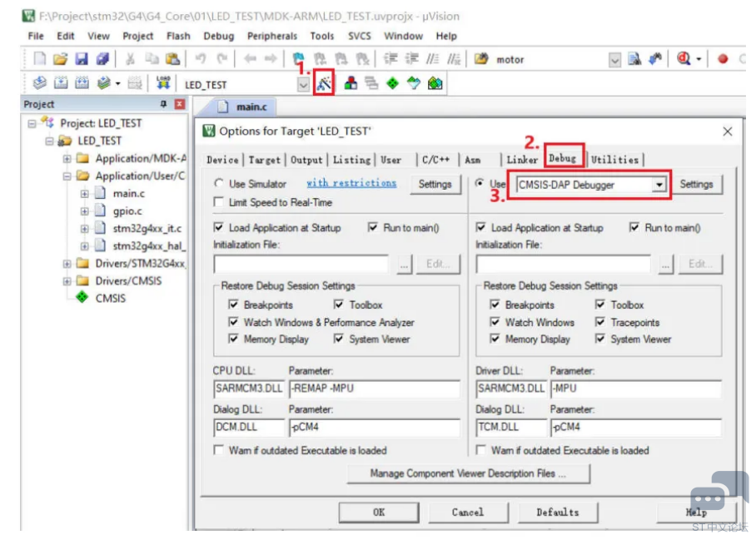
Task: Toggle debugger-side System Viewer checkbox
Action: click(x=600, y=339)
